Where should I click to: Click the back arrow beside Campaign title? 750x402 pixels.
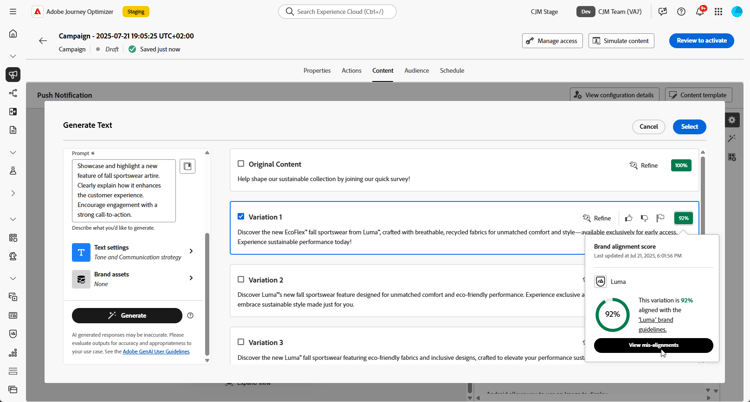43,41
